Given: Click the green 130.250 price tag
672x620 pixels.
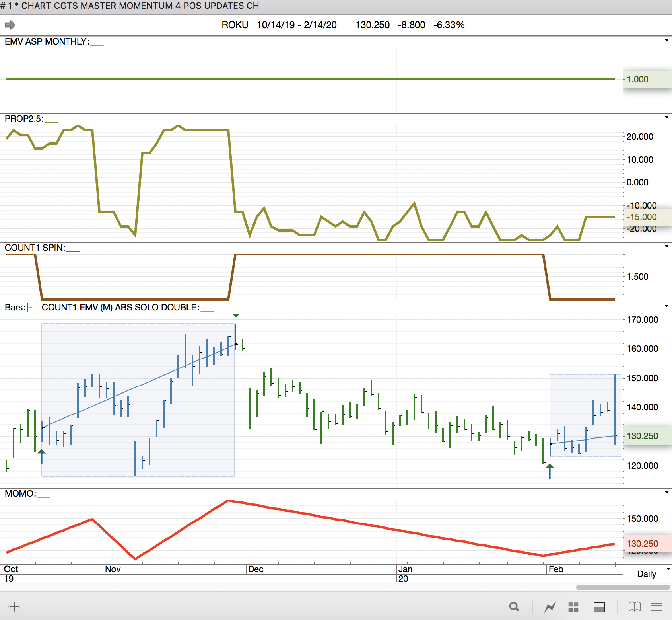Looking at the screenshot, I should click(647, 436).
